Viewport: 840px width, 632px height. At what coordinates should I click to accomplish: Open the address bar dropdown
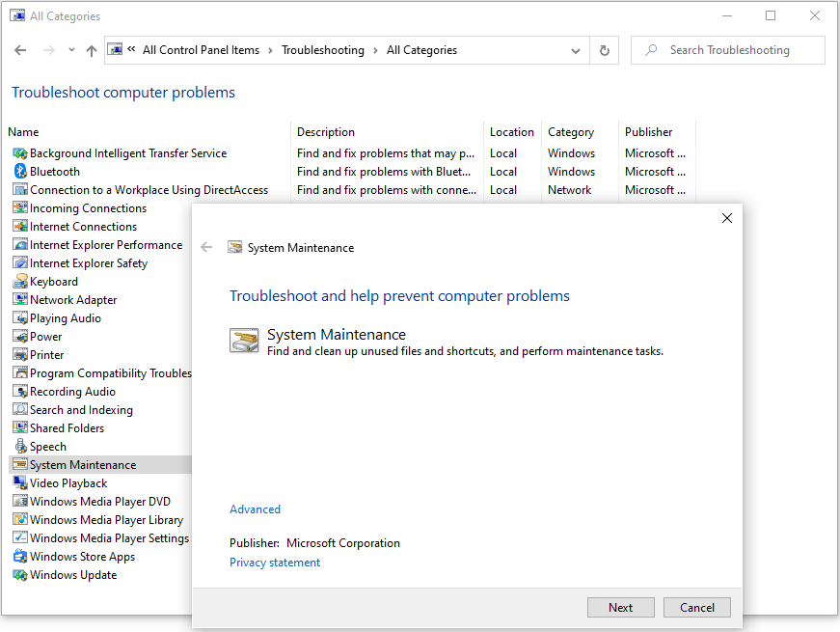[576, 49]
